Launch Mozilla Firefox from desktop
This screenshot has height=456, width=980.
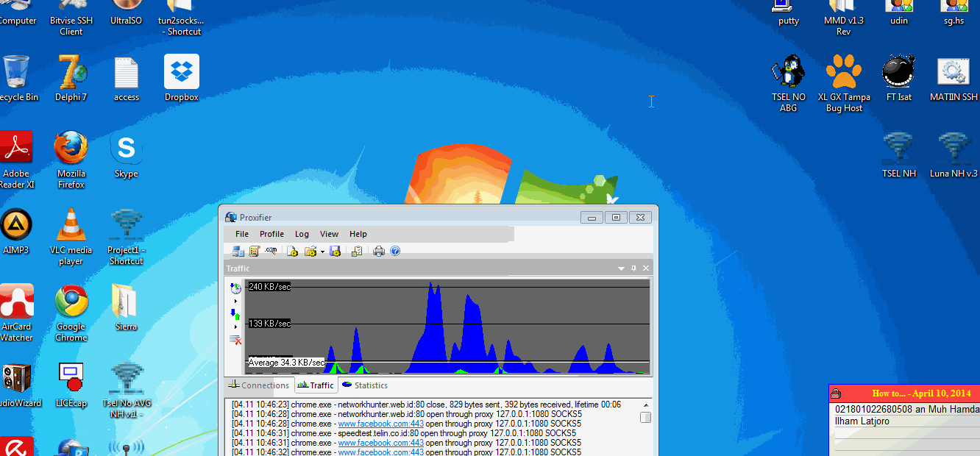[71, 160]
